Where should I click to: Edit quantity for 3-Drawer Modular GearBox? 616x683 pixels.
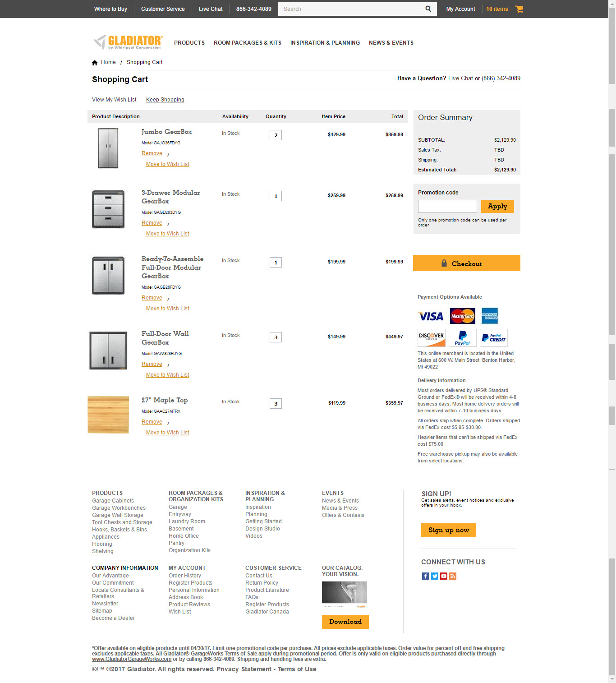coord(276,196)
